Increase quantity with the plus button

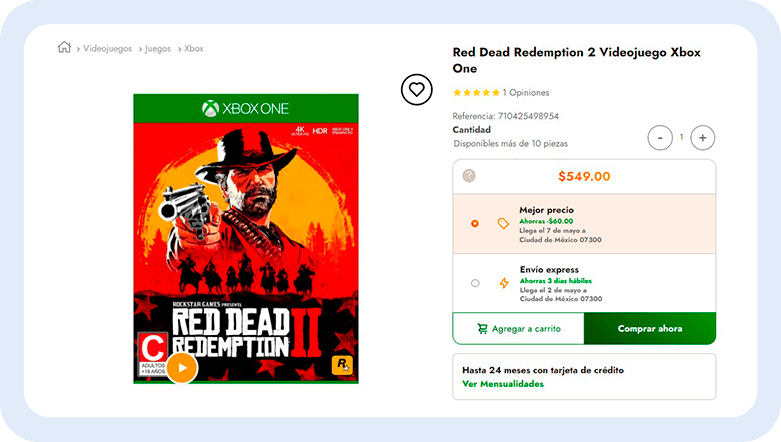point(703,137)
